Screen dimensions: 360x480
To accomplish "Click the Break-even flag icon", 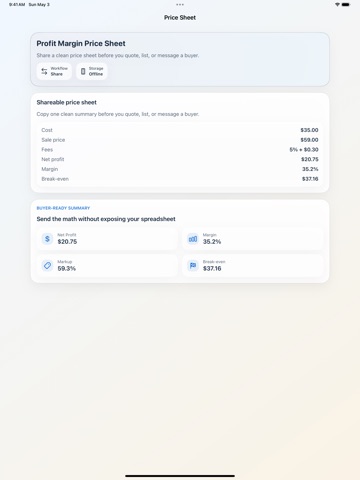I will 193,265.
